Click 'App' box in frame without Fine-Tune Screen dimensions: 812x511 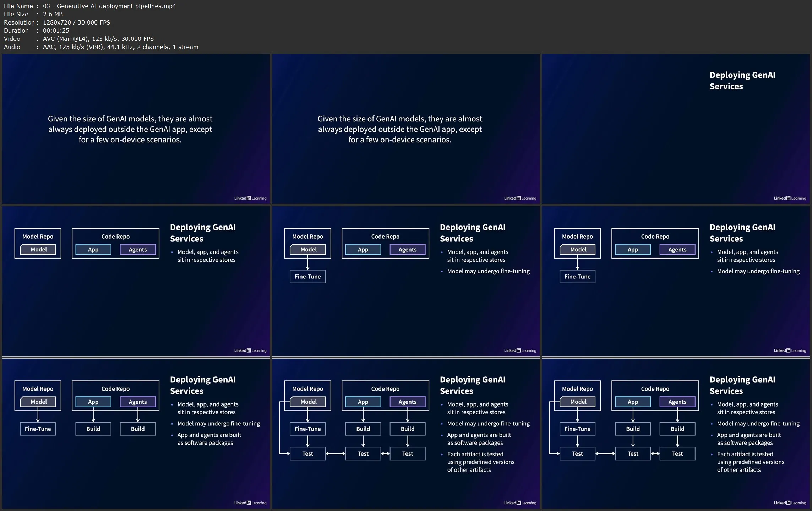point(93,250)
